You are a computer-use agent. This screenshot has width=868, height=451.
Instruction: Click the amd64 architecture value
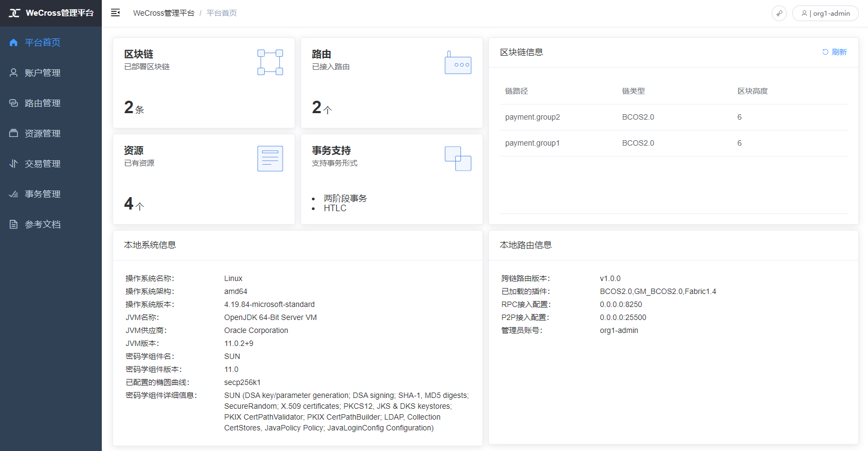(x=236, y=291)
